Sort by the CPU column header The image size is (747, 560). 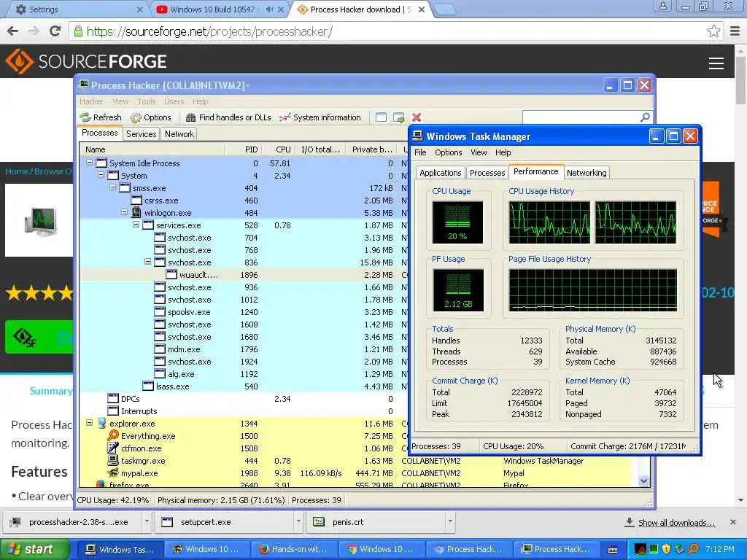(277, 149)
